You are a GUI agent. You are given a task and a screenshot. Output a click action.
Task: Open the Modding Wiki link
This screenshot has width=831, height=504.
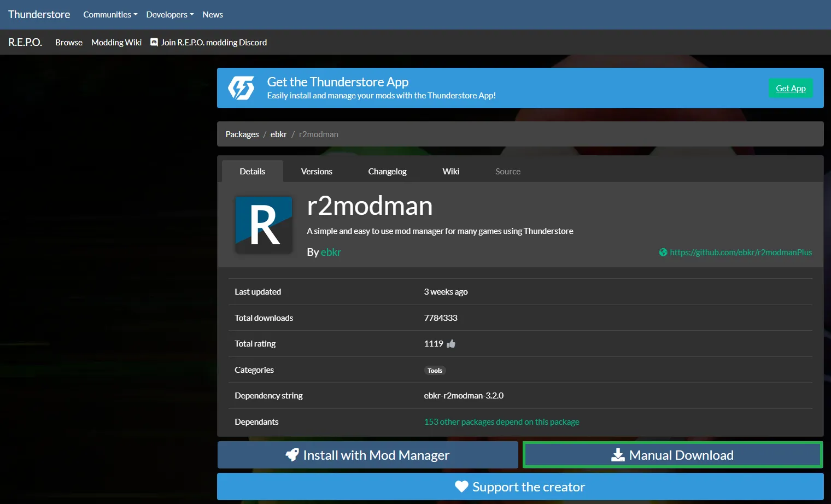[116, 42]
